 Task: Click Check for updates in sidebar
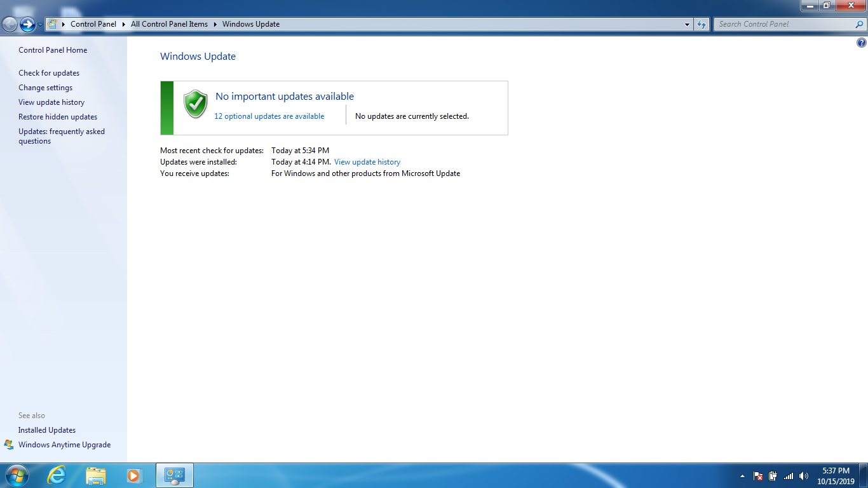pos(49,73)
